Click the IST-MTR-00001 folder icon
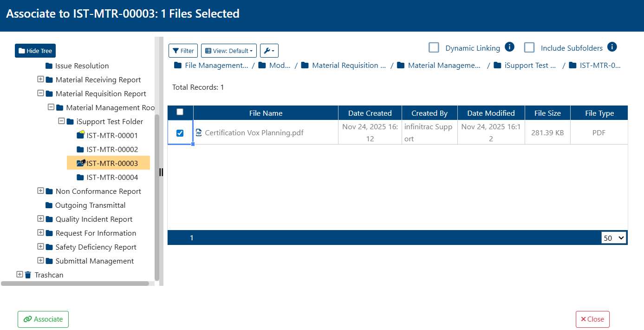This screenshot has width=644, height=330. [x=80, y=135]
